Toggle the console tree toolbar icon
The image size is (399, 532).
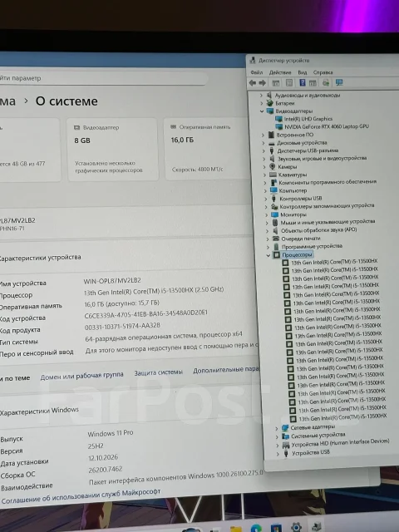tap(276, 83)
